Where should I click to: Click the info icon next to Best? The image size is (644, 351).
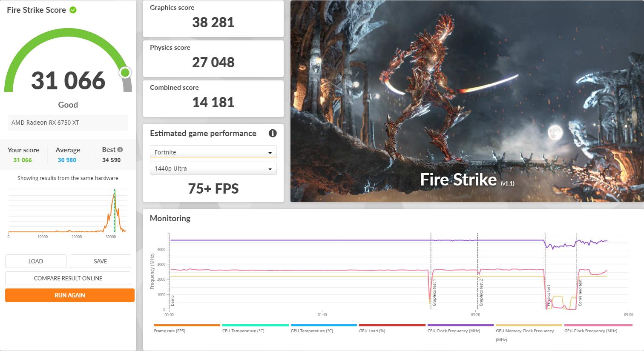click(120, 148)
